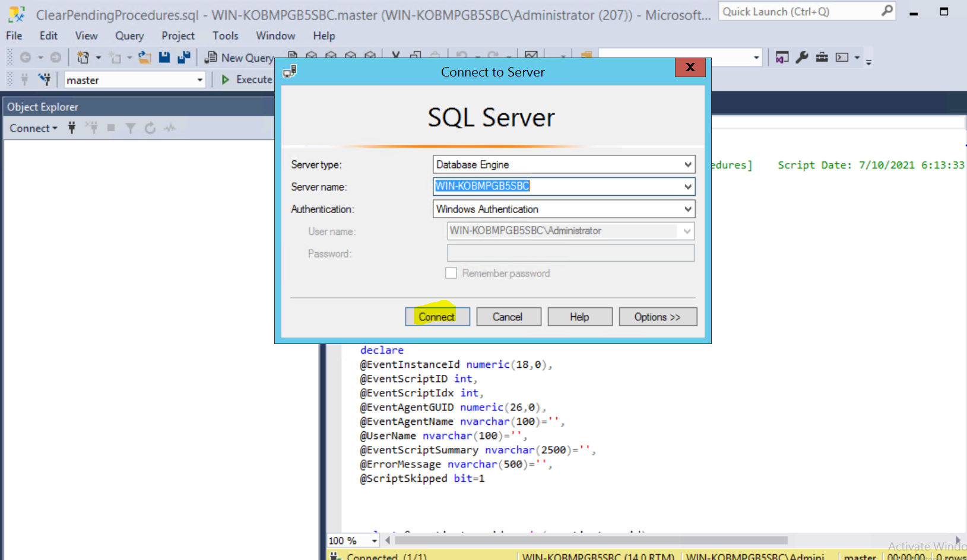Click the Open File folder icon
Viewport: 967px width, 560px height.
pos(144,58)
